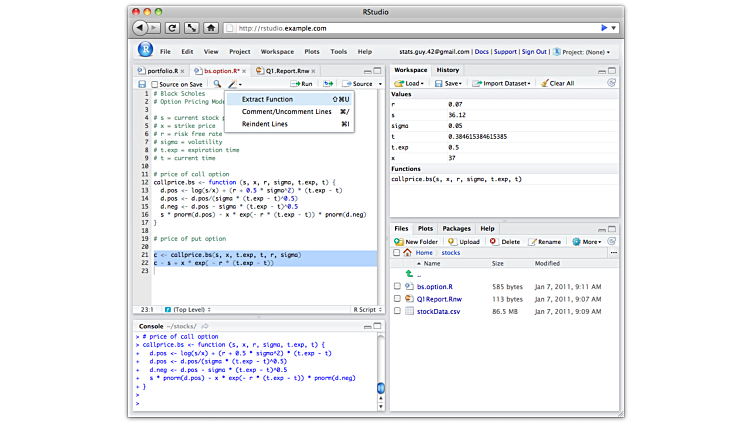Enable the Source on Save checkbox

click(x=153, y=84)
